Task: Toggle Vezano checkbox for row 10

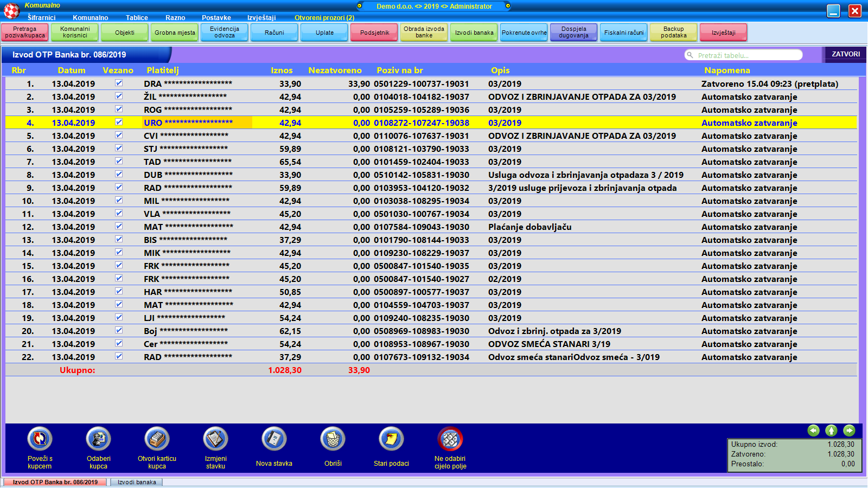Action: [119, 200]
